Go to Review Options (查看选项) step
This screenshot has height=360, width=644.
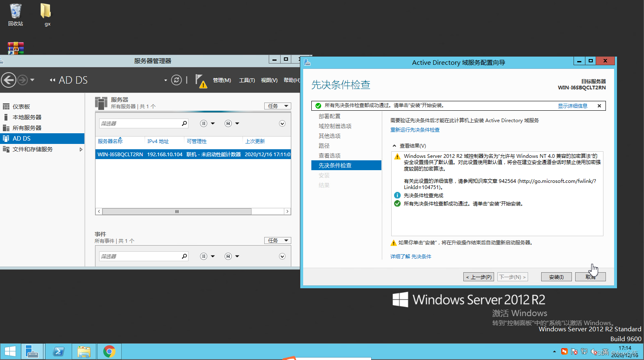click(329, 156)
